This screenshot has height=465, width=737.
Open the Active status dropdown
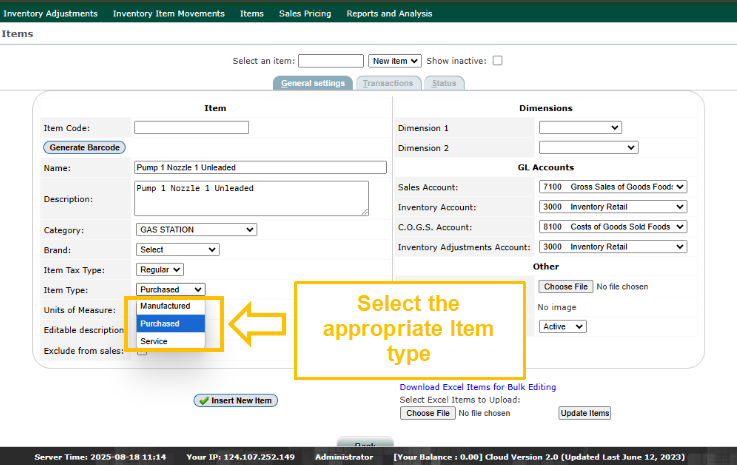[563, 326]
